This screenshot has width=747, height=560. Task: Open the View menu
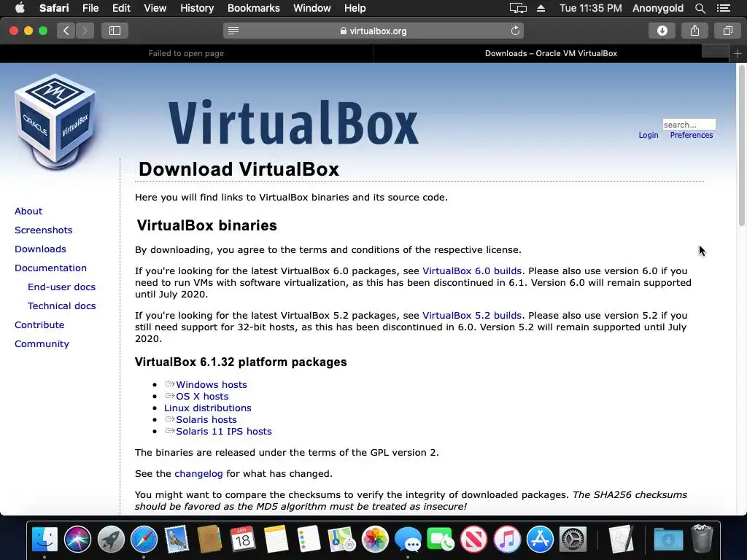tap(155, 8)
